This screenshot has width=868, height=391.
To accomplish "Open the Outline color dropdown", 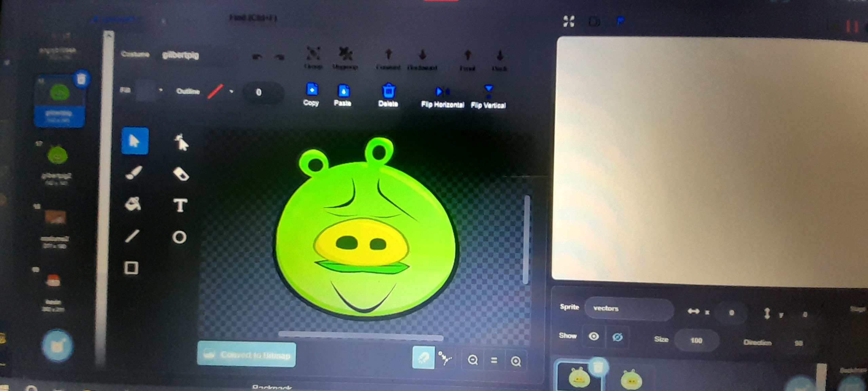I will pyautogui.click(x=232, y=91).
